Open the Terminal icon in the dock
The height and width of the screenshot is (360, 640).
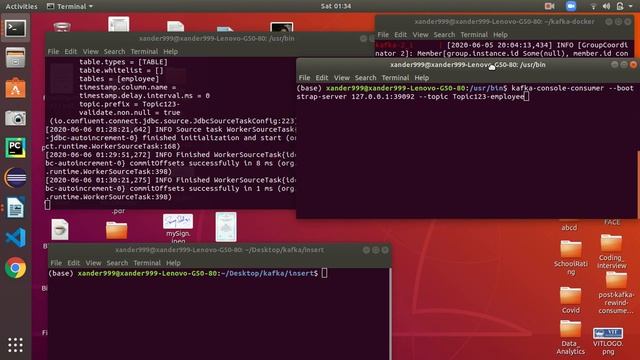tap(16, 29)
